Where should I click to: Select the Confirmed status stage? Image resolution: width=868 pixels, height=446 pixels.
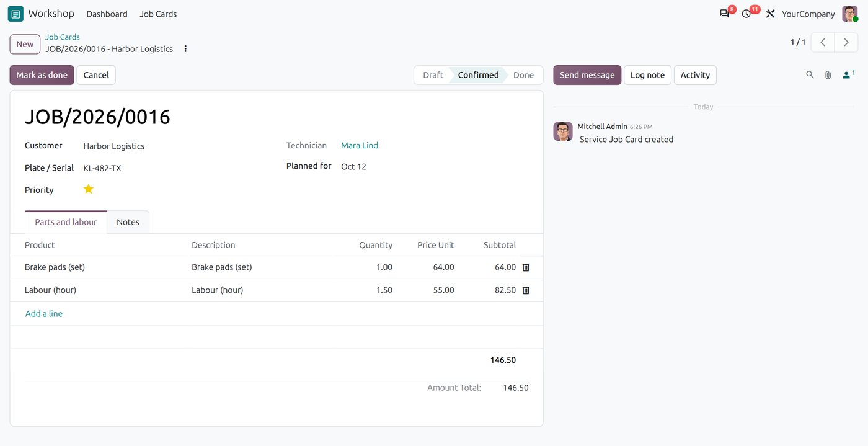click(x=478, y=75)
